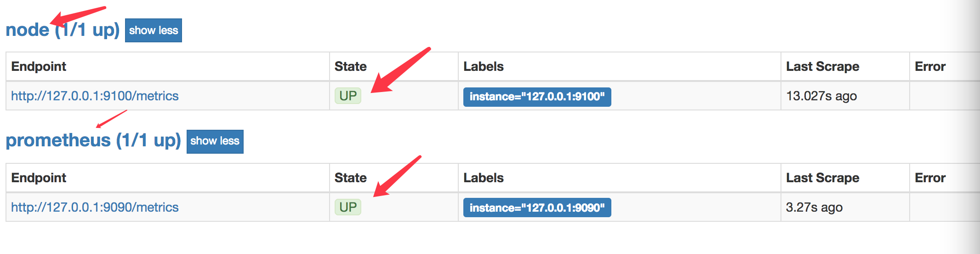Collapse node targets with show less button
Screen dimensions: 980x254
click(154, 30)
